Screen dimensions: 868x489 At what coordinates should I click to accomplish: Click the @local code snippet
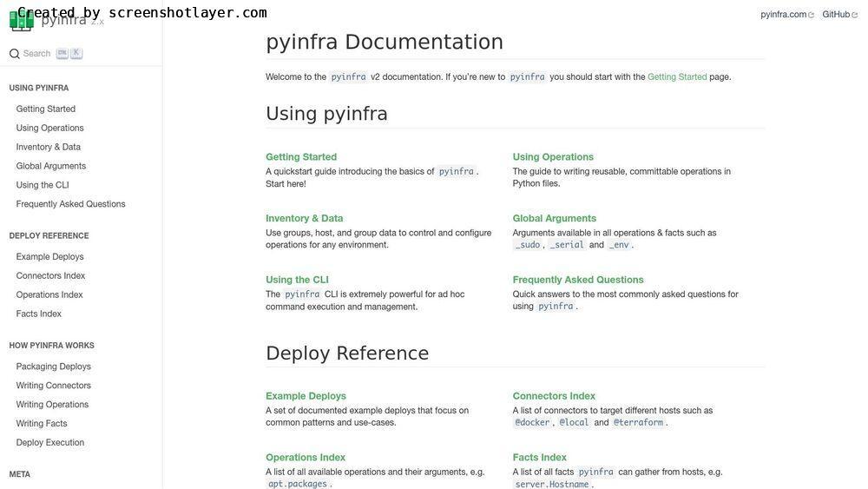574,422
